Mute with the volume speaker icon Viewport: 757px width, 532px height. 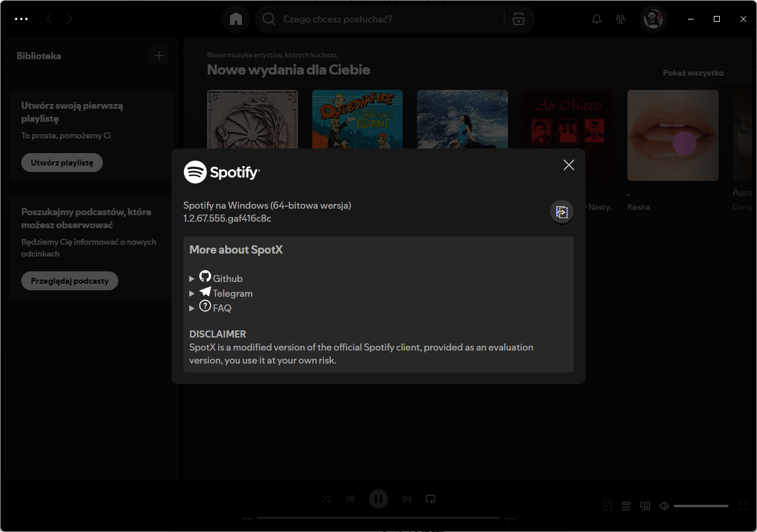click(x=664, y=506)
